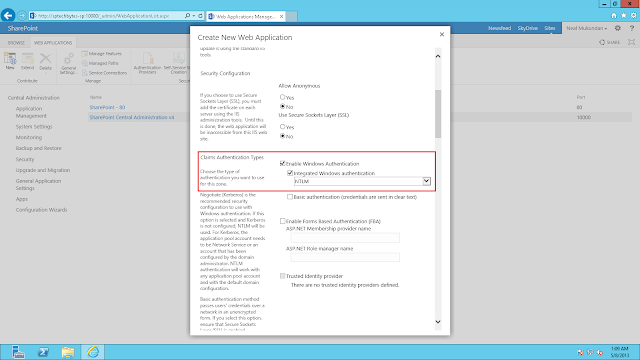This screenshot has width=640, height=360.
Task: Open the SharePoint settings gear
Action: [618, 28]
